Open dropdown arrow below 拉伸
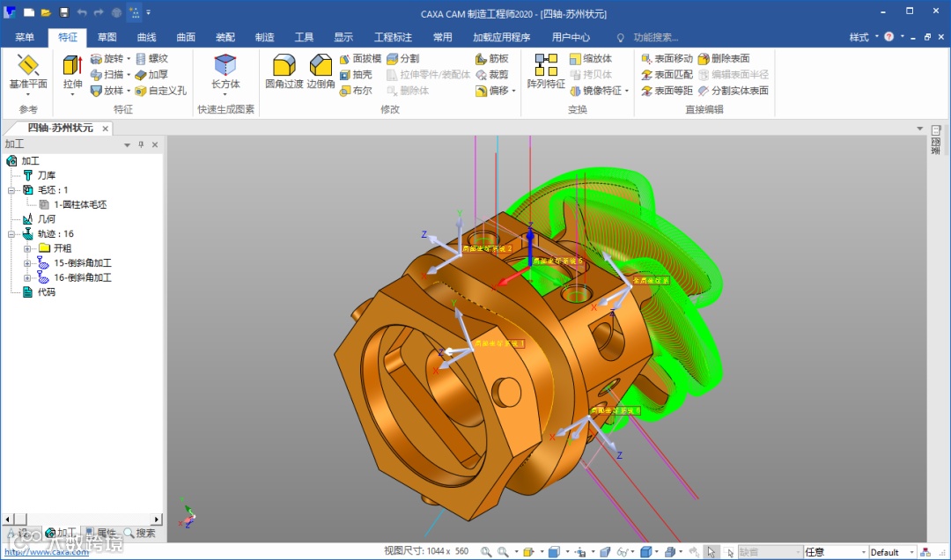This screenshot has width=951, height=560. pos(72,94)
